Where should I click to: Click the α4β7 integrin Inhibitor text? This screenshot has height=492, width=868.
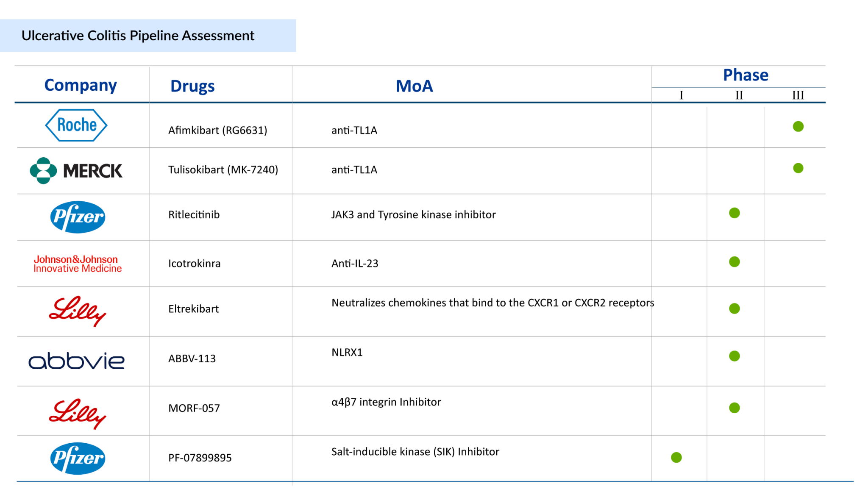386,402
